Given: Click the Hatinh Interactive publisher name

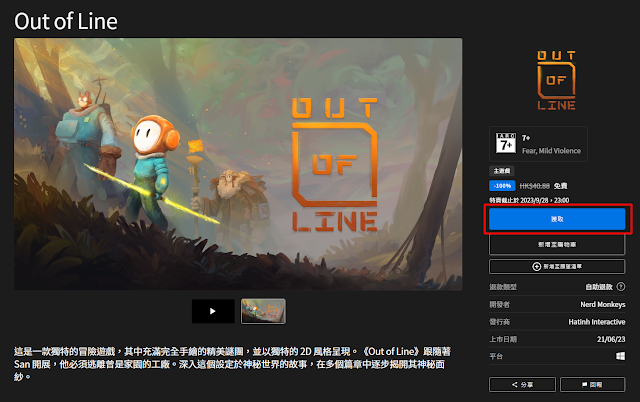Looking at the screenshot, I should [x=597, y=322].
